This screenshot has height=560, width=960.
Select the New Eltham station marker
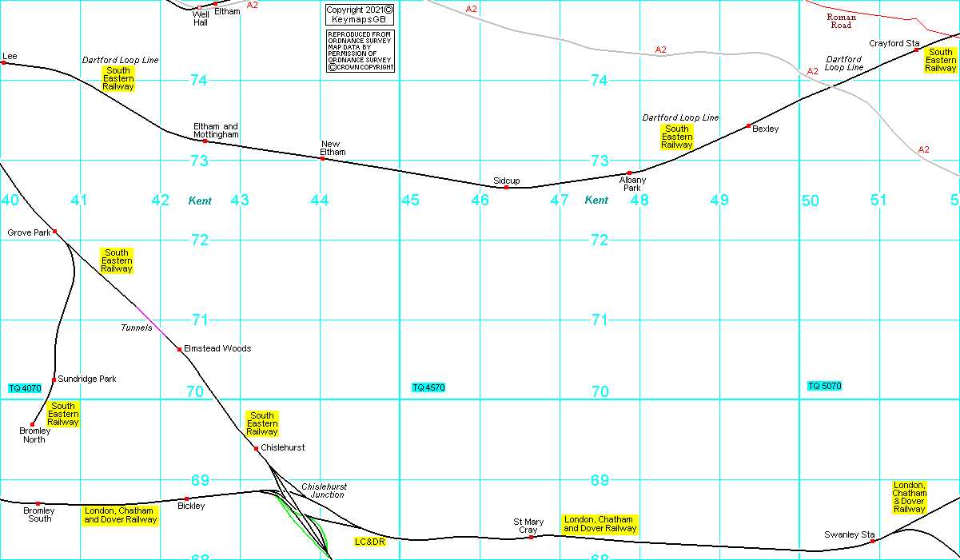[x=322, y=158]
